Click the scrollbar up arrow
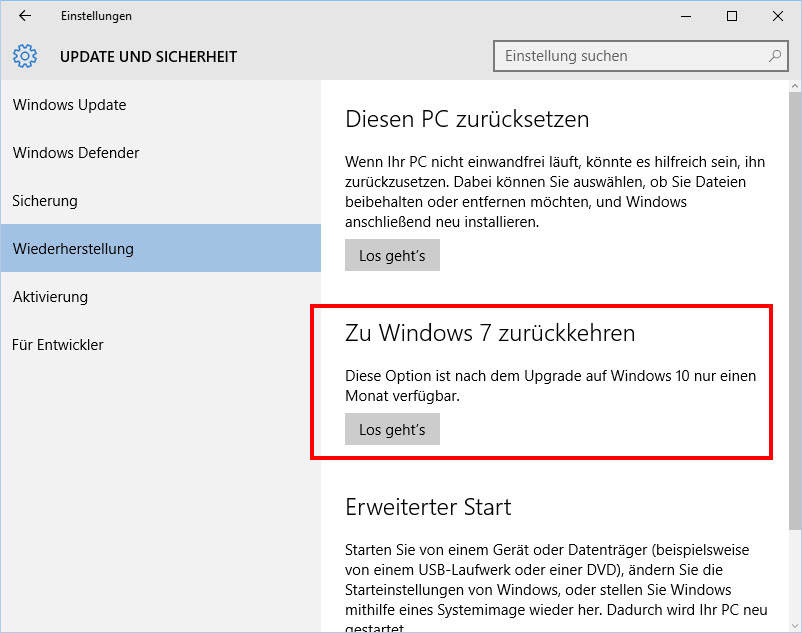 click(x=795, y=86)
